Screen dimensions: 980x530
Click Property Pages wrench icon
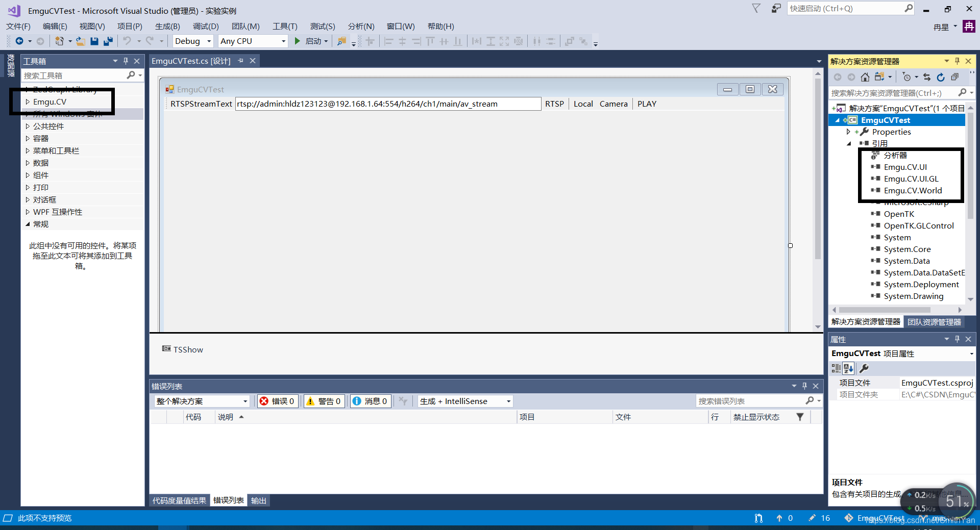(864, 368)
